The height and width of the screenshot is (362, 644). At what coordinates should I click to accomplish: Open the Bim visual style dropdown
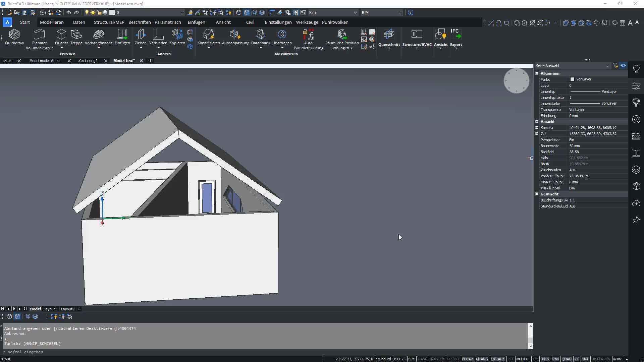pos(333,12)
